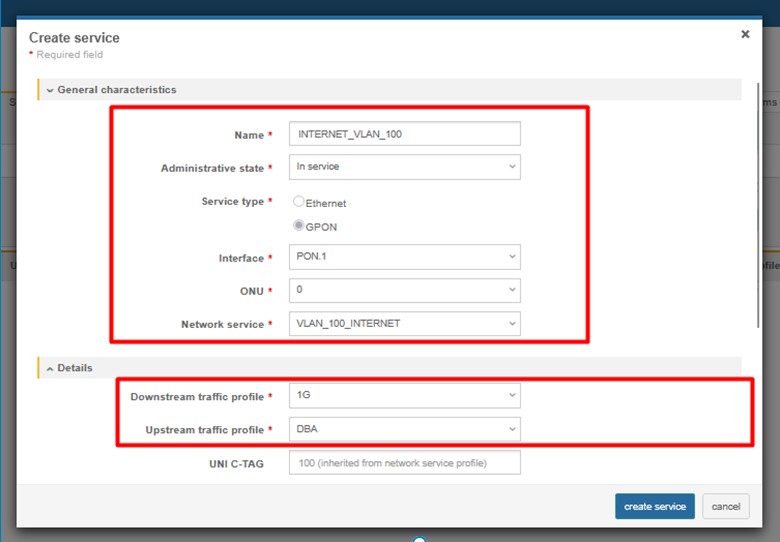Image resolution: width=780 pixels, height=542 pixels.
Task: Close the Create service dialog
Action: coord(745,34)
